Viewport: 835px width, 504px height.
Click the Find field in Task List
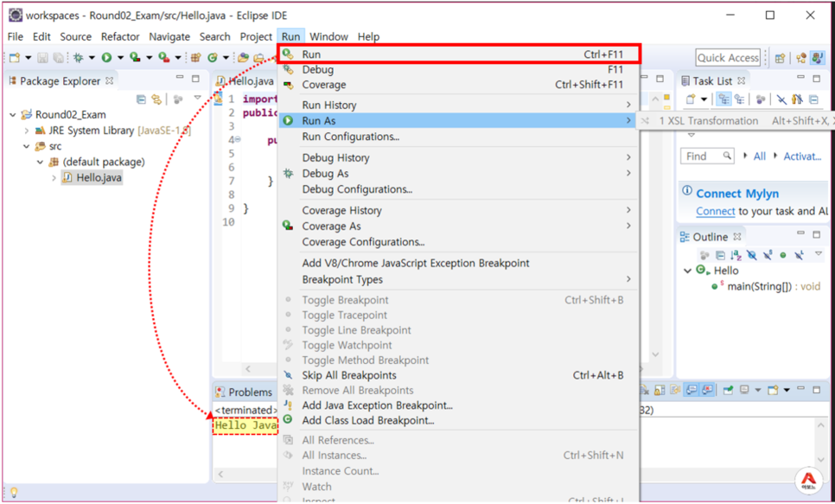[x=707, y=156]
